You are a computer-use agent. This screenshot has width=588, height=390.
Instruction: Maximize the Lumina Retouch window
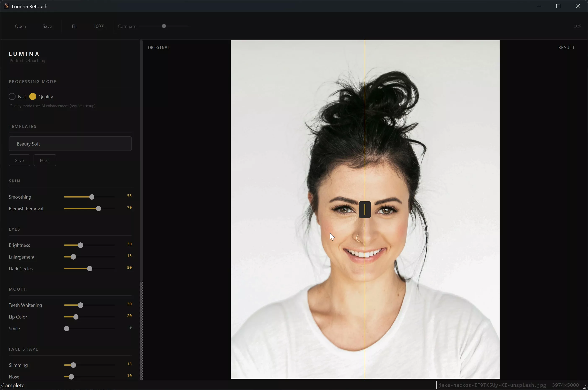pos(558,6)
